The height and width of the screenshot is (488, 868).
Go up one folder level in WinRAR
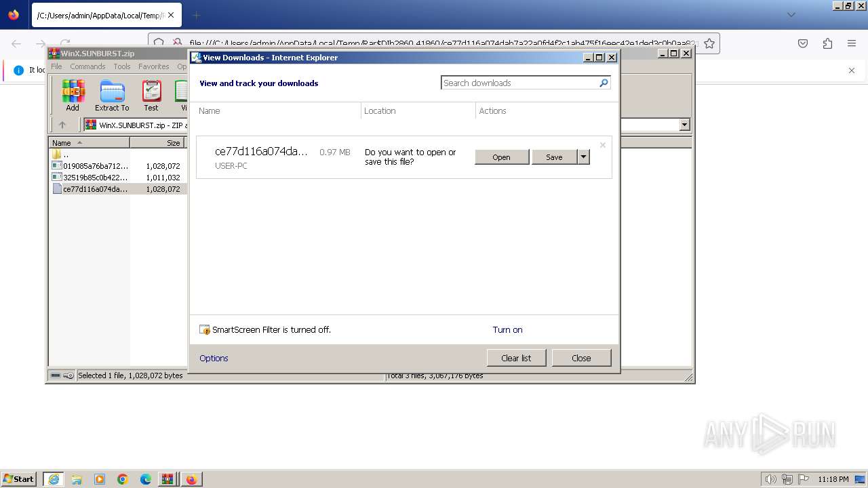tap(62, 125)
